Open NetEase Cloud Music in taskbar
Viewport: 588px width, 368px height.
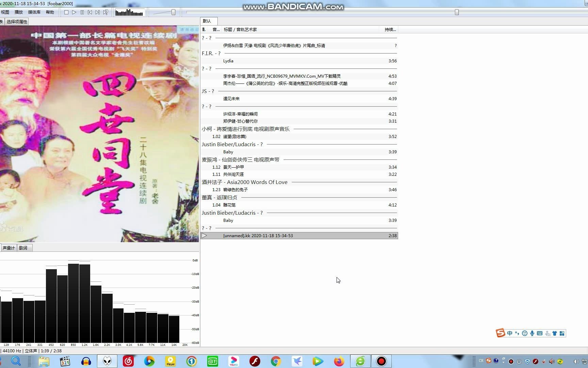pyautogui.click(x=128, y=361)
